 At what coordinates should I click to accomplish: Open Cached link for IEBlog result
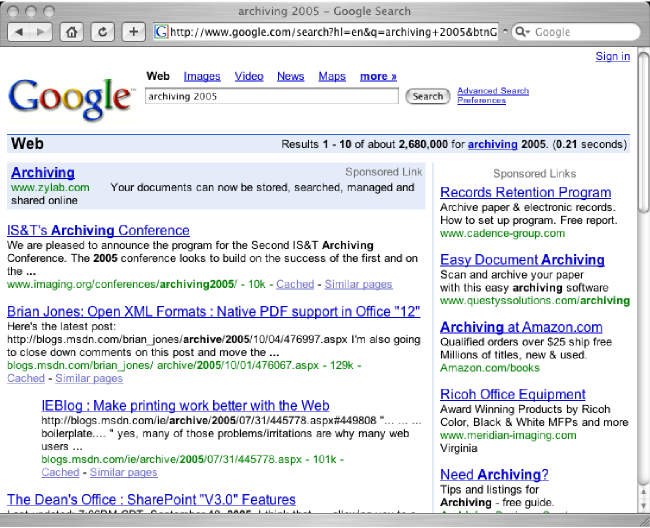(60, 472)
